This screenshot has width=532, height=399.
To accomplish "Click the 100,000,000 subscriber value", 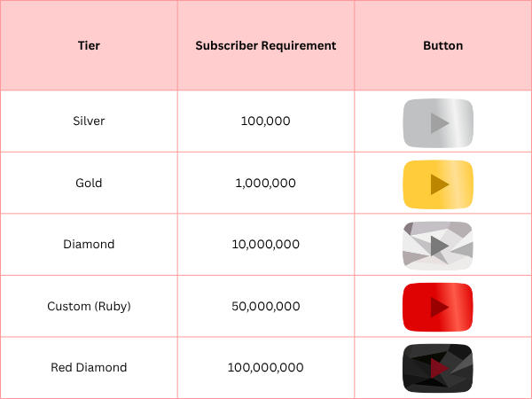I will point(266,367).
